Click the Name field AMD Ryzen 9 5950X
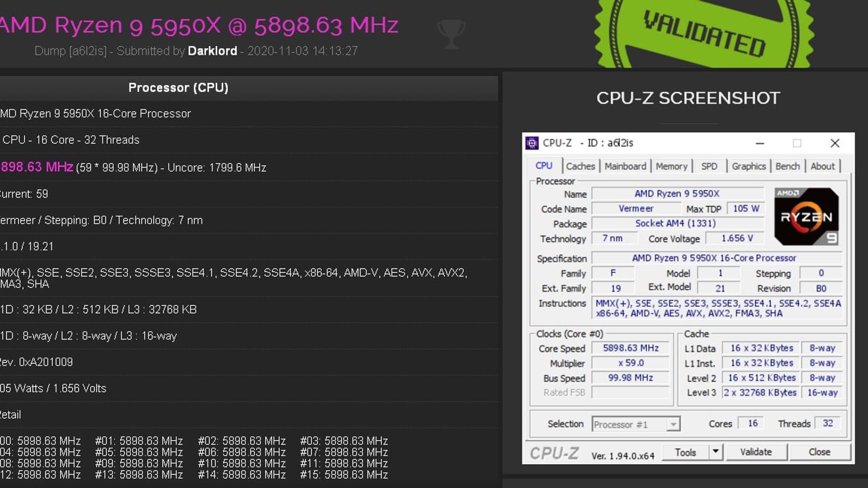868x488 pixels. tap(678, 194)
